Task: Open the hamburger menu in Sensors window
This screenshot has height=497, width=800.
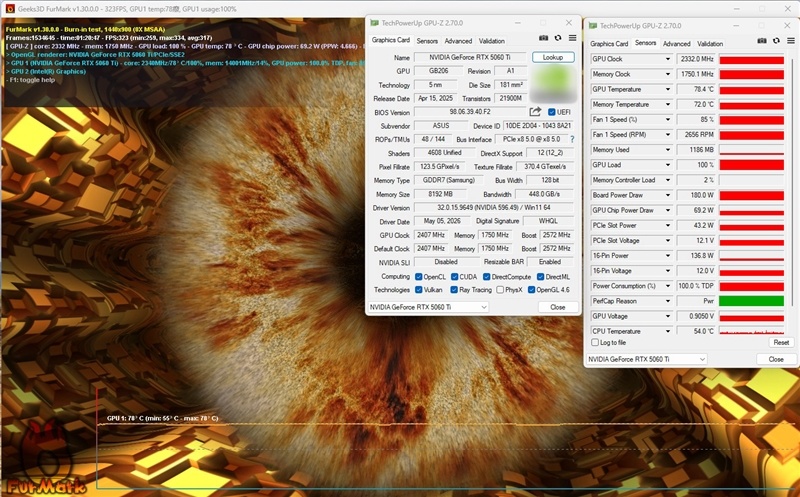Action: point(791,41)
